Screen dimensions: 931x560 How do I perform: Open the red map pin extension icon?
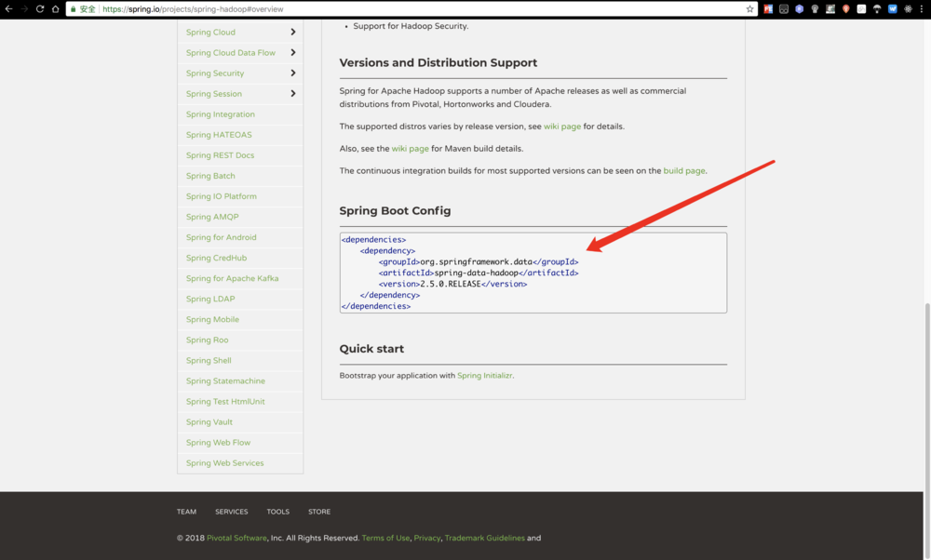(845, 9)
